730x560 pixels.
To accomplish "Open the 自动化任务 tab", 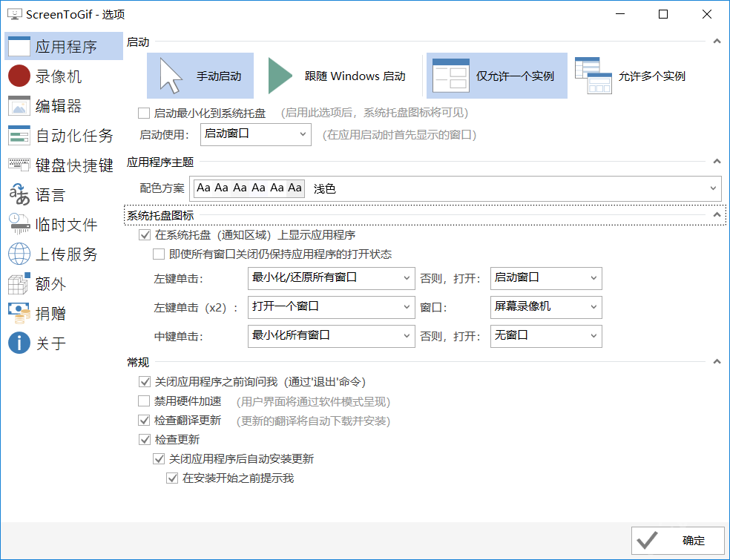I will click(63, 136).
